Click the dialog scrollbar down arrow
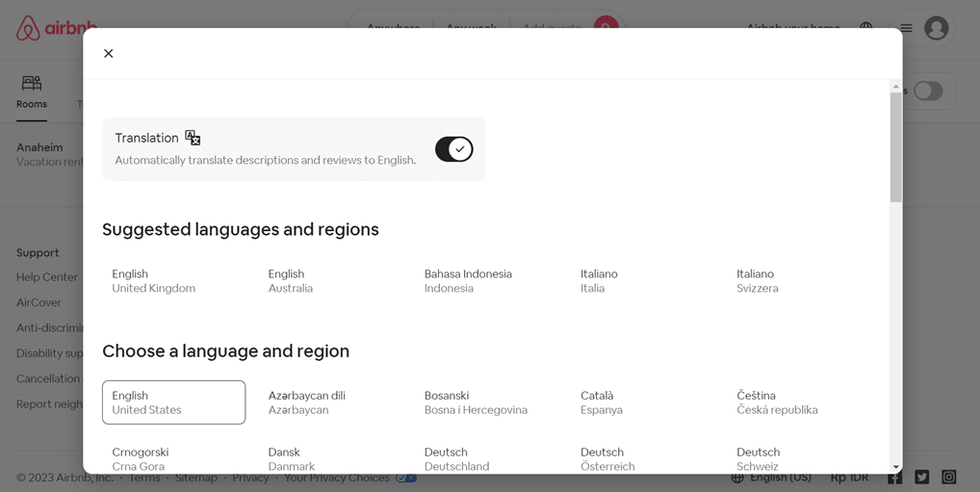The width and height of the screenshot is (980, 492). click(896, 467)
